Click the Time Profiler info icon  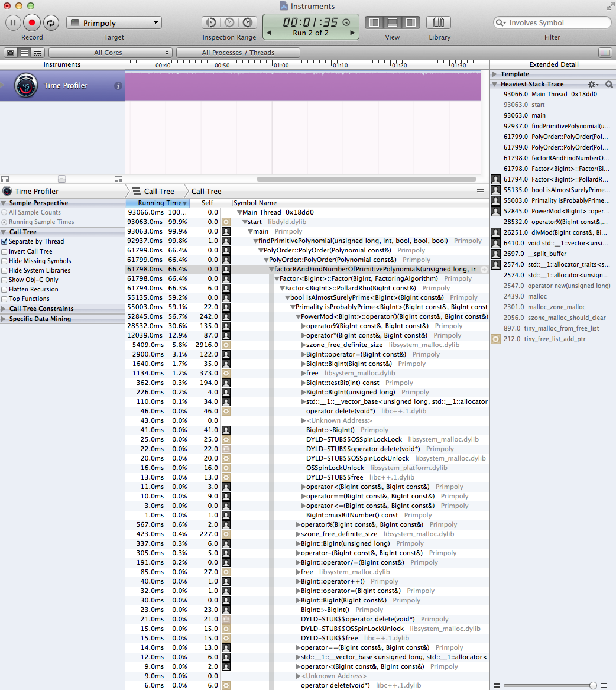118,86
